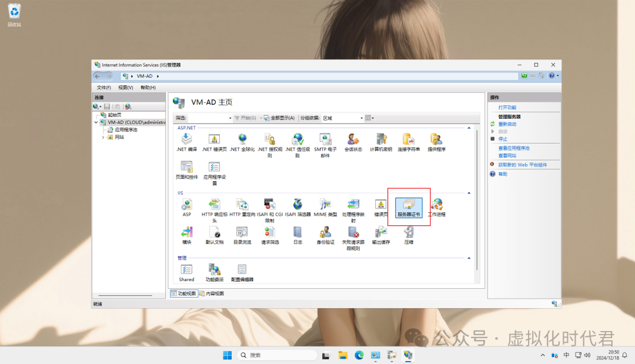Open HTTP 重定向 feature
The height and width of the screenshot is (364, 635).
pos(242,208)
